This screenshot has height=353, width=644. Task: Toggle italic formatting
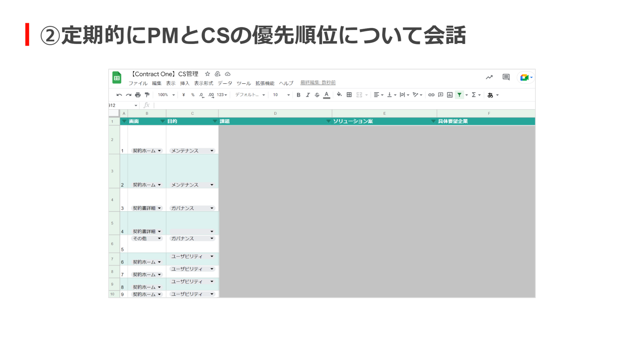(x=308, y=95)
